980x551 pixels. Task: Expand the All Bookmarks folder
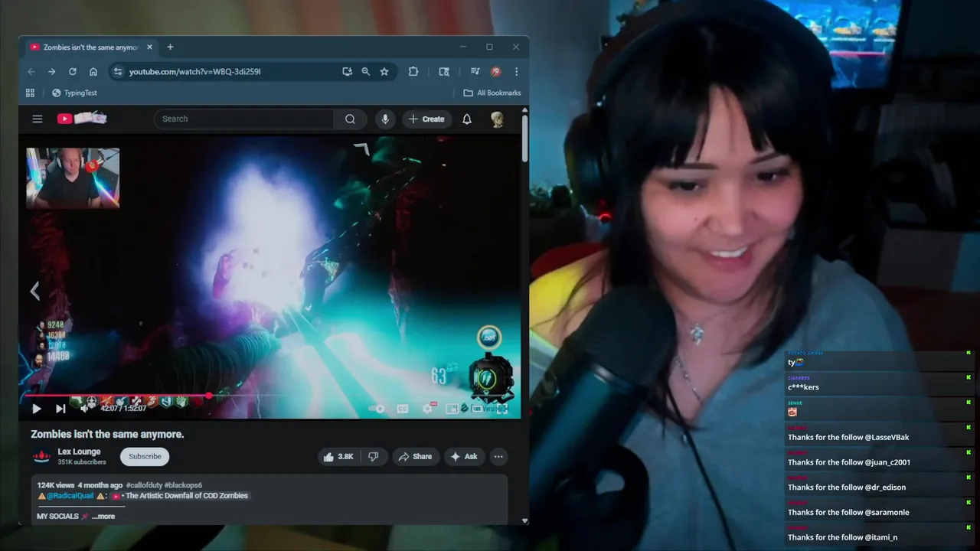click(492, 93)
